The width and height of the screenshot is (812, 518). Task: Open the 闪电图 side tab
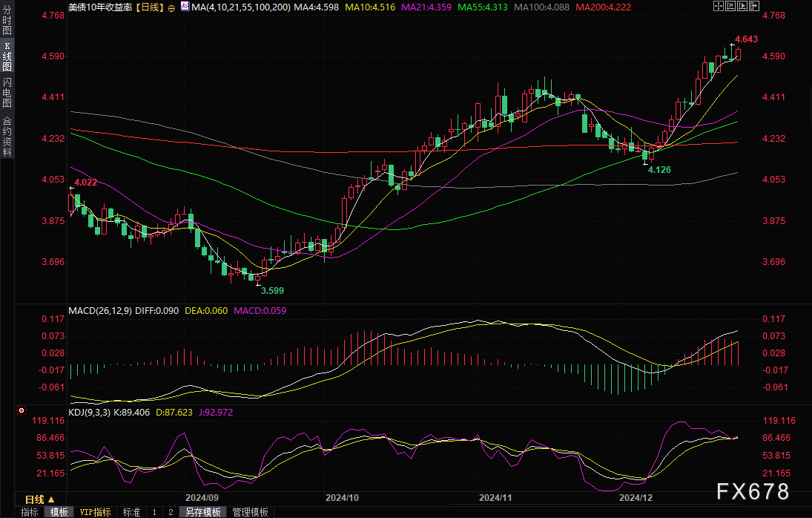(7, 94)
